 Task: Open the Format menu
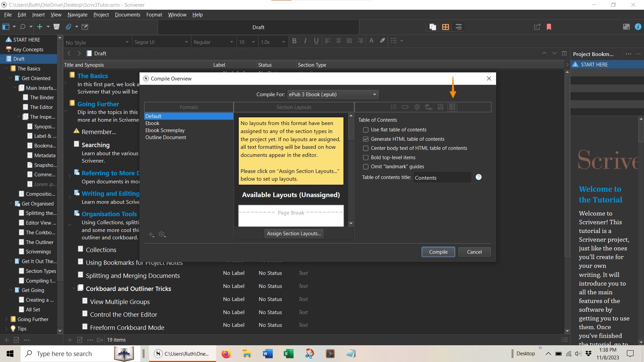click(x=154, y=15)
